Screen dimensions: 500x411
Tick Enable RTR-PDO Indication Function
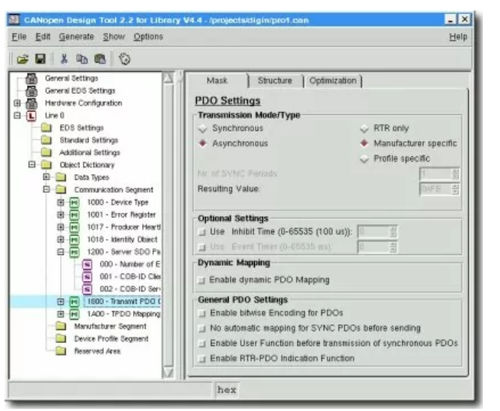point(202,359)
